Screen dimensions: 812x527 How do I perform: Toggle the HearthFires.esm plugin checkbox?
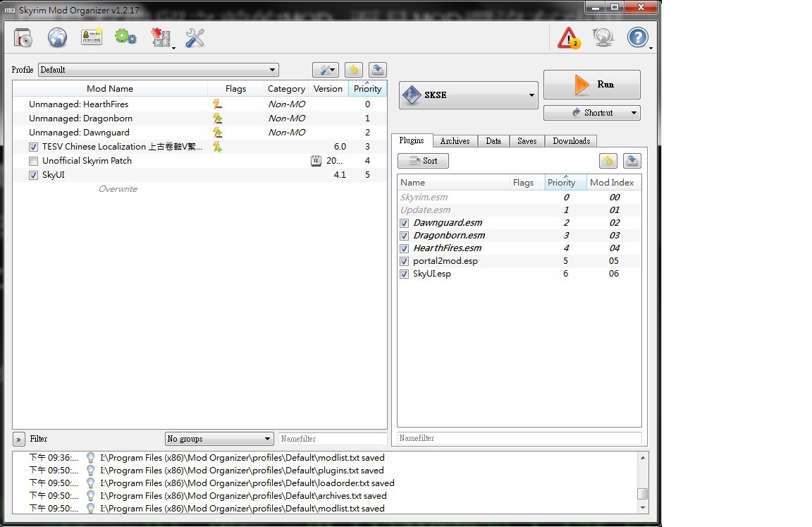click(405, 249)
